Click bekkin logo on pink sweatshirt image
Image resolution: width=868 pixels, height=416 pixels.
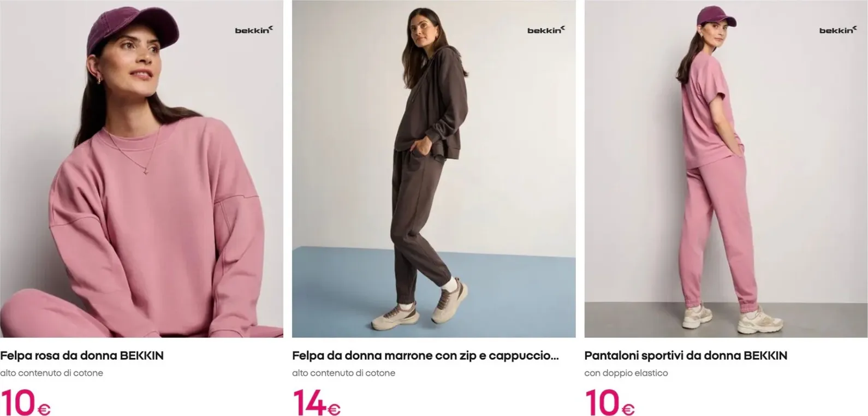pyautogui.click(x=254, y=29)
